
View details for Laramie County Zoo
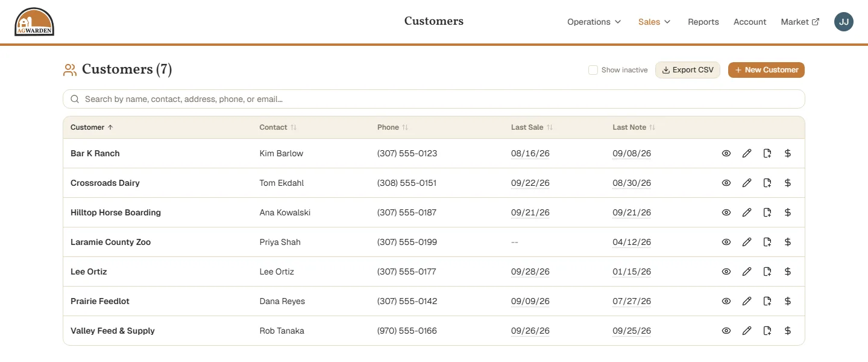[726, 242]
